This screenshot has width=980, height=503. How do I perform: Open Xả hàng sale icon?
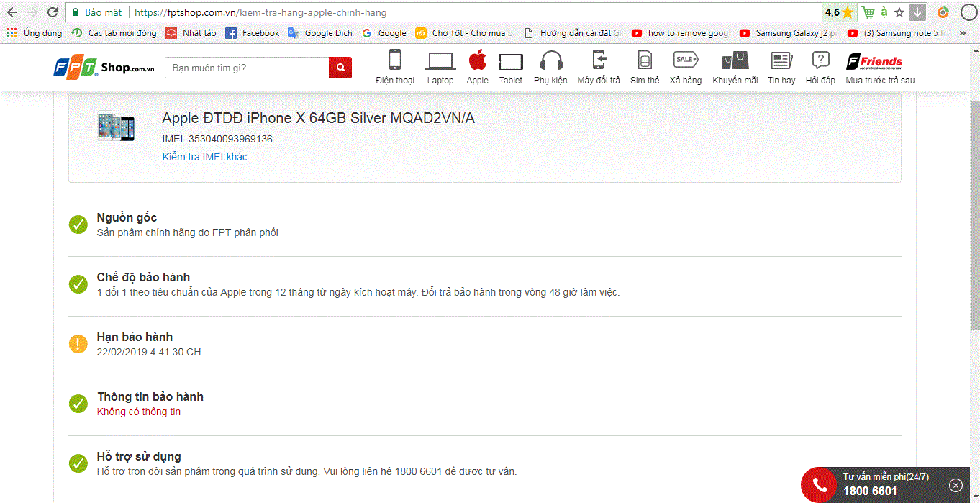[x=685, y=61]
